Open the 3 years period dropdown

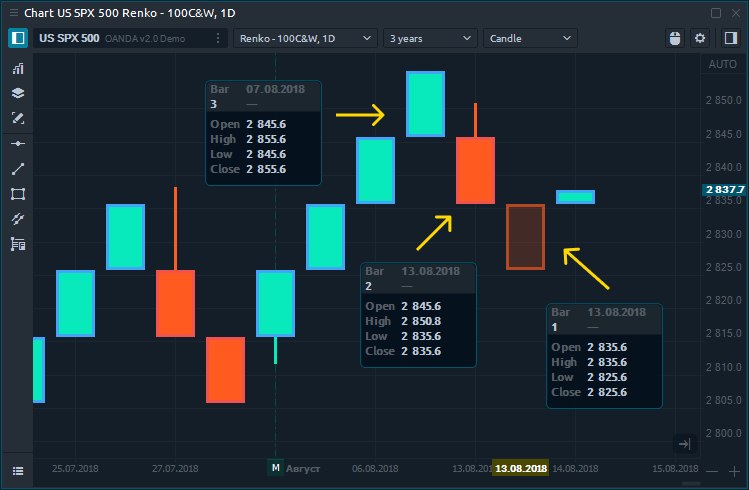430,38
